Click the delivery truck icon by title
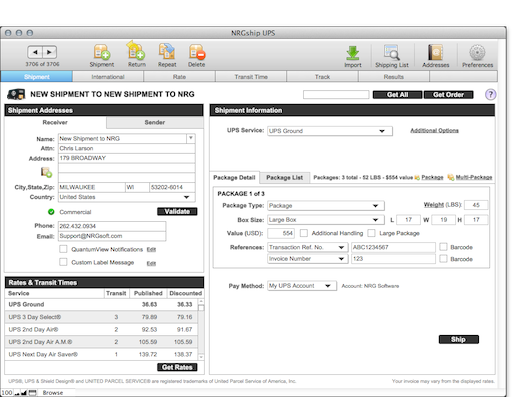The height and width of the screenshot is (397, 529). (16, 94)
